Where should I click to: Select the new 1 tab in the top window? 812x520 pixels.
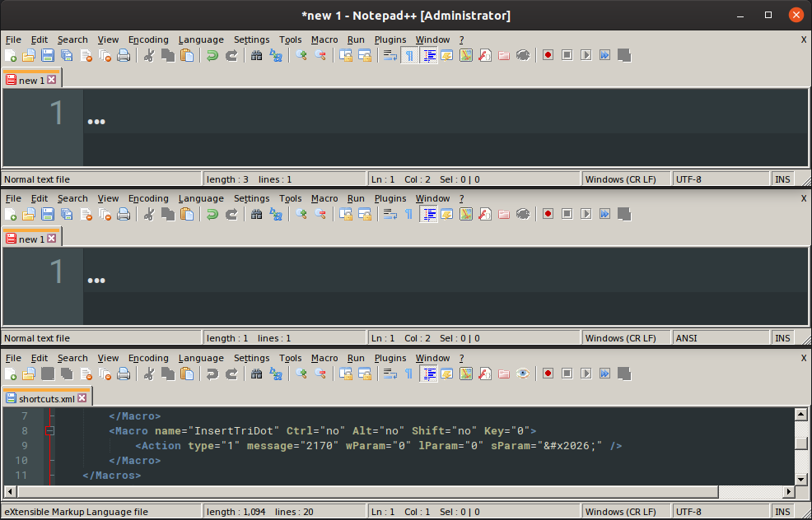click(x=32, y=80)
